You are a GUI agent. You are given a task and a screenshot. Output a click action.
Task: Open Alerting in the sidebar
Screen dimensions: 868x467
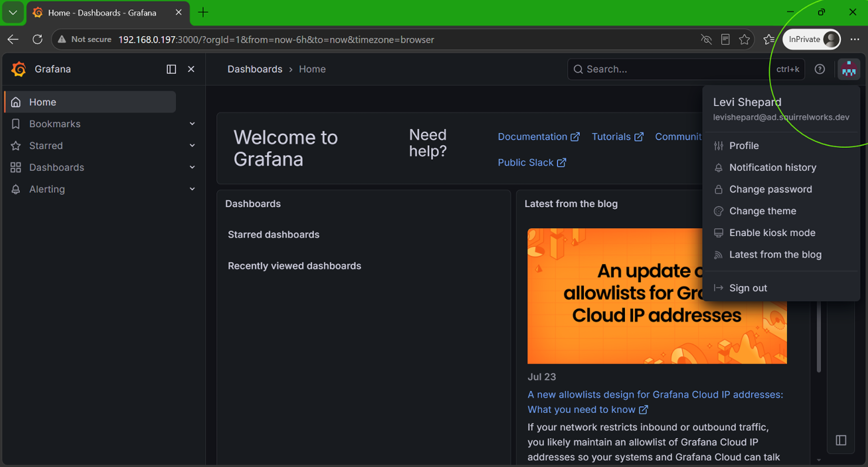[46, 189]
